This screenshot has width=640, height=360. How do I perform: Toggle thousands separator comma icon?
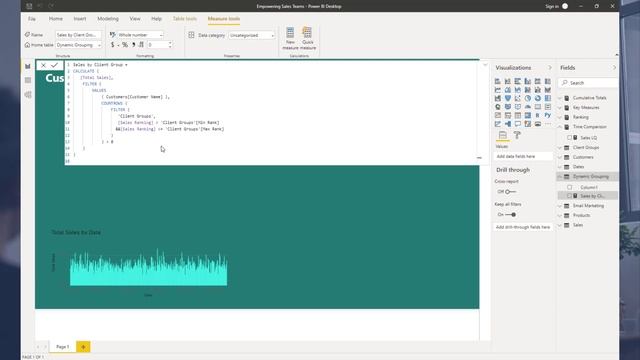coord(133,45)
